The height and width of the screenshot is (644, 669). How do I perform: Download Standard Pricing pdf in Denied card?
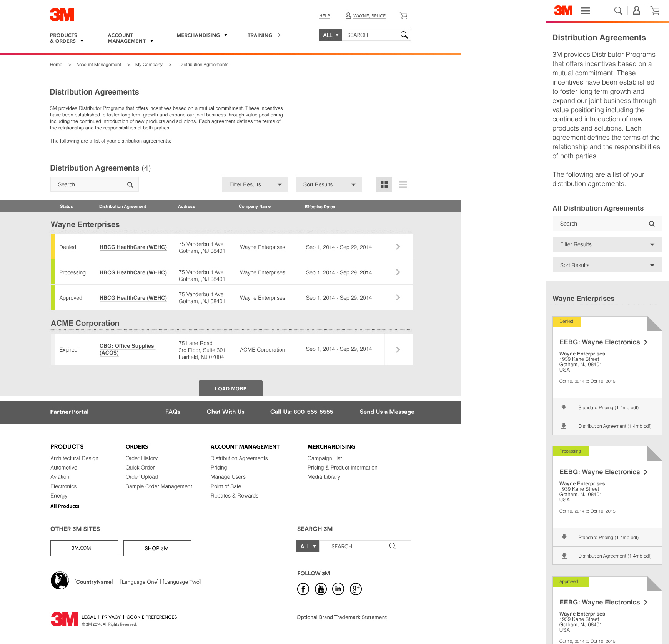click(x=564, y=408)
